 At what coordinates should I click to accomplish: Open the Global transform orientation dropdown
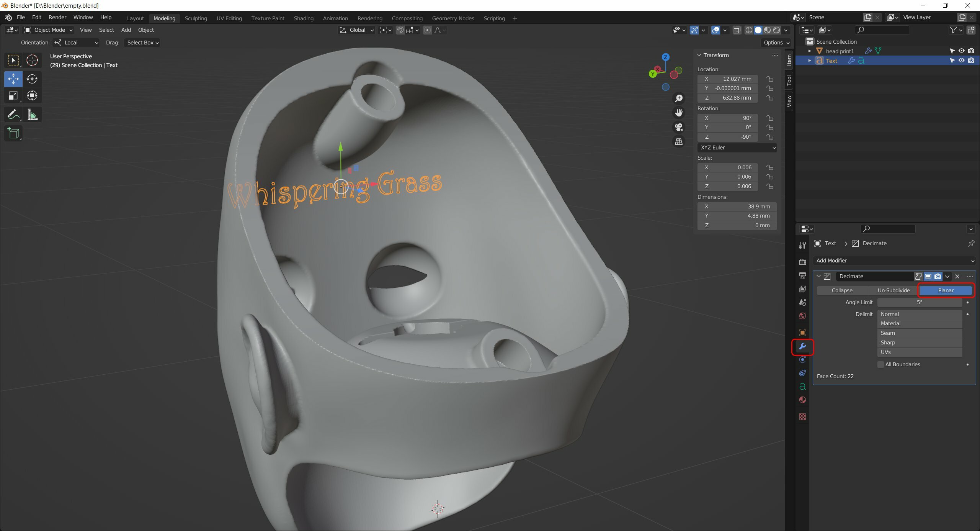click(x=356, y=30)
